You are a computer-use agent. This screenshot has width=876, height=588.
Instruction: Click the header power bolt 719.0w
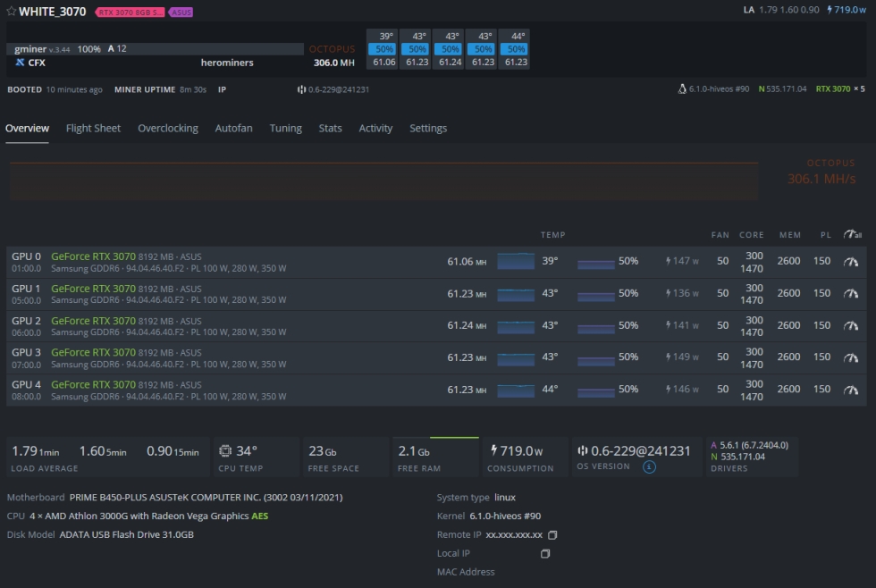click(x=847, y=10)
